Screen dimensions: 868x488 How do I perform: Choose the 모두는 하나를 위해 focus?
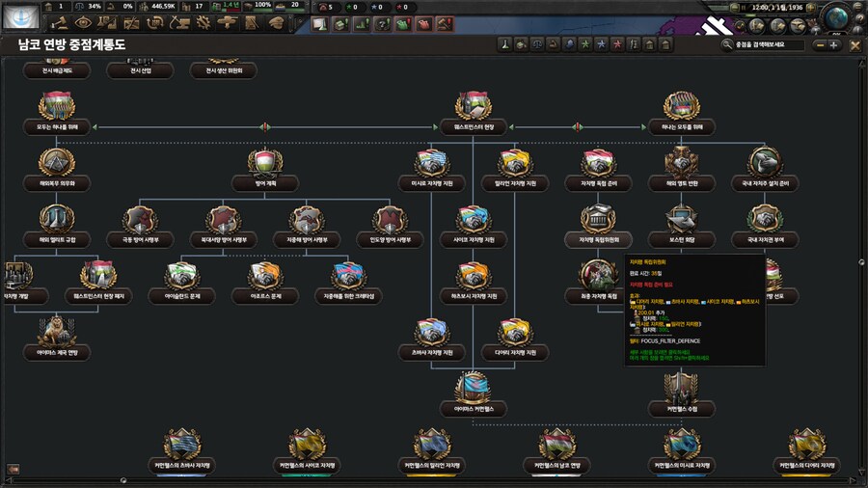point(57,107)
